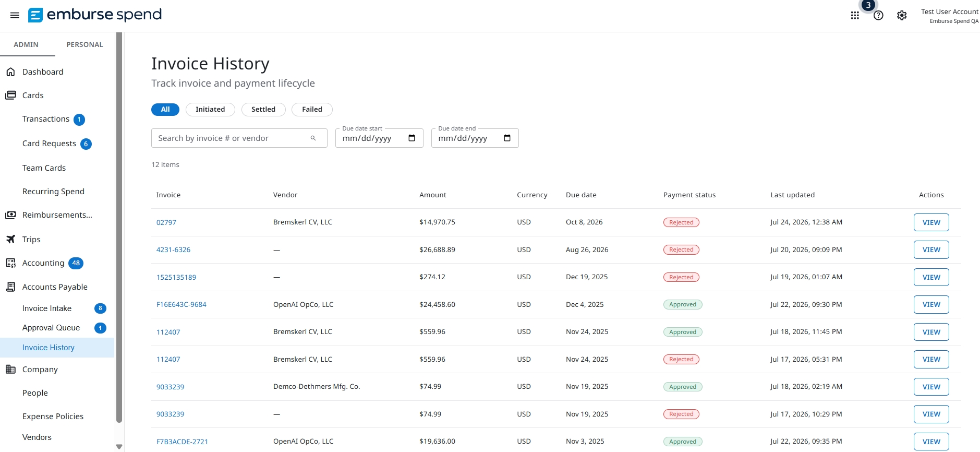This screenshot has width=980, height=452.
Task: Click VIEW for the $24,458.60 invoice
Action: [x=931, y=304]
